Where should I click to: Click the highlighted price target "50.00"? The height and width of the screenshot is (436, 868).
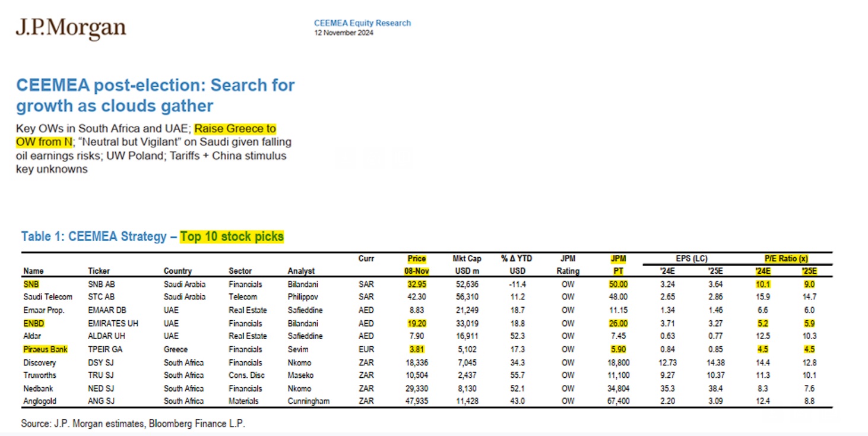pos(617,284)
